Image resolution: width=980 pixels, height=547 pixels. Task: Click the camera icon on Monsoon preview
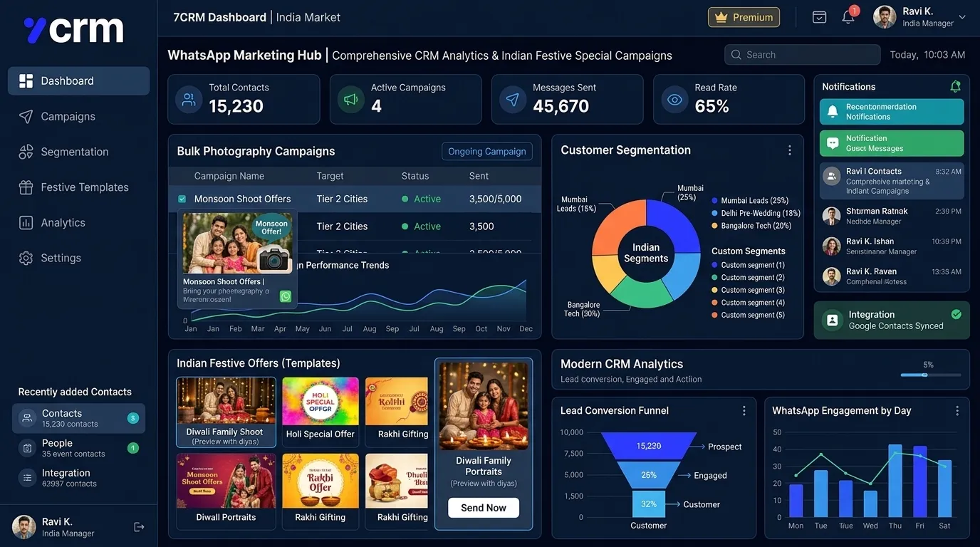click(x=273, y=259)
